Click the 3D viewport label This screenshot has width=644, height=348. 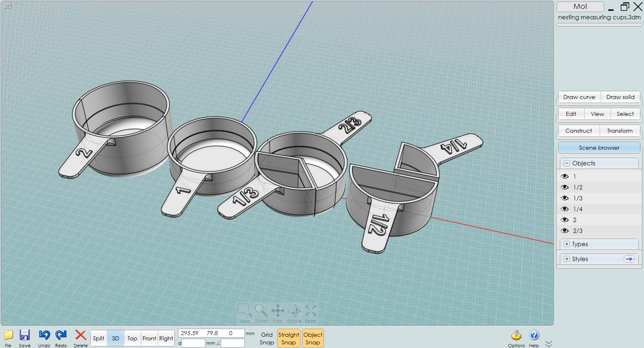coord(8,6)
